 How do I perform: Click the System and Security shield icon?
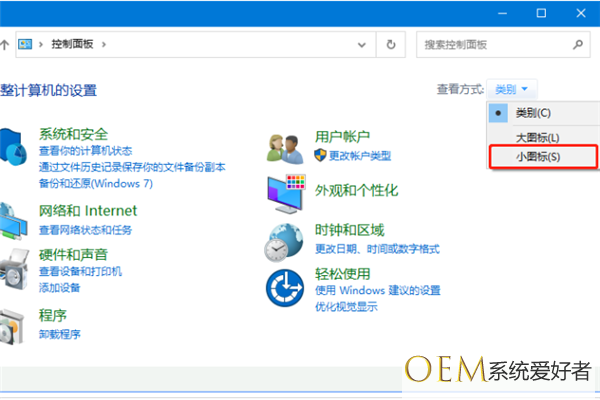[x=14, y=147]
